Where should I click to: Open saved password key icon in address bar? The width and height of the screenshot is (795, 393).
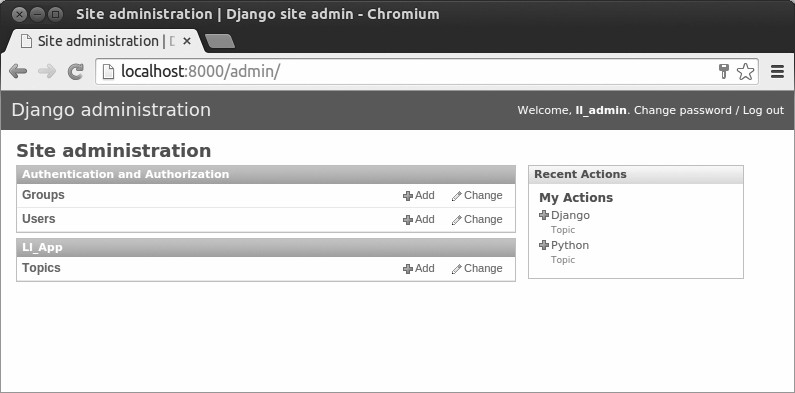click(724, 72)
